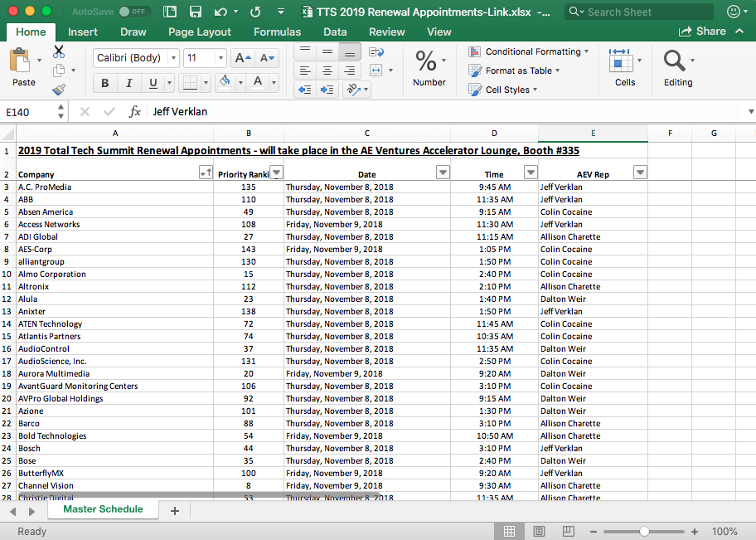
Task: Click the font color A icon
Action: (258, 83)
